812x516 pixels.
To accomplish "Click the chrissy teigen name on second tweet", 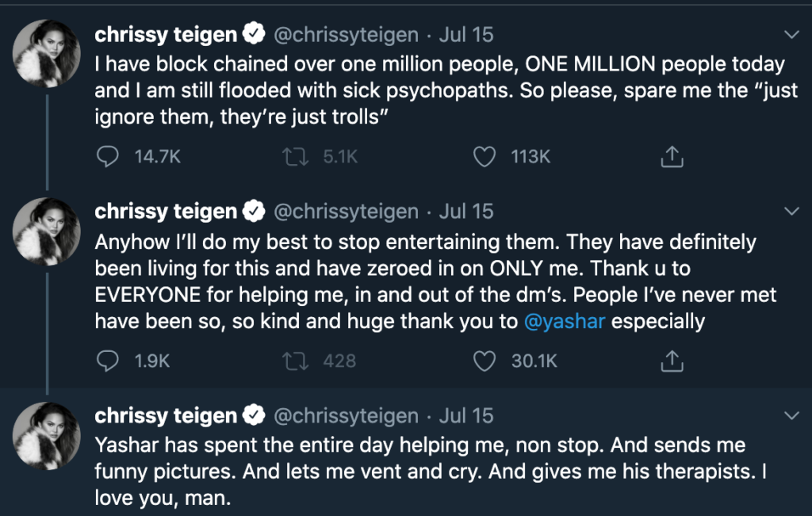I will click(166, 212).
